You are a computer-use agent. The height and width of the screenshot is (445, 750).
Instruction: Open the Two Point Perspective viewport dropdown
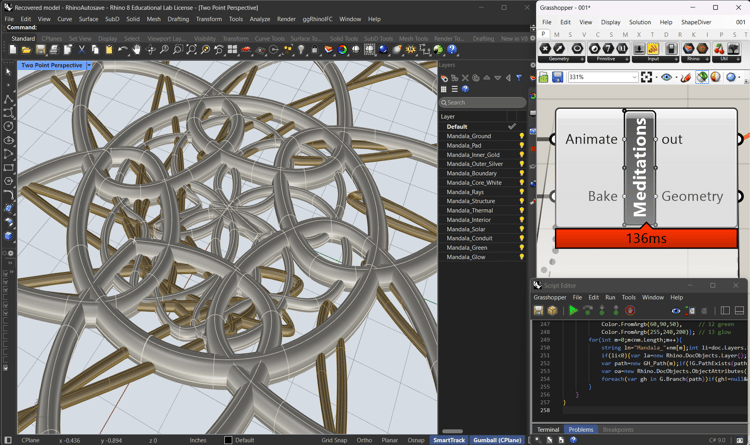(x=88, y=66)
